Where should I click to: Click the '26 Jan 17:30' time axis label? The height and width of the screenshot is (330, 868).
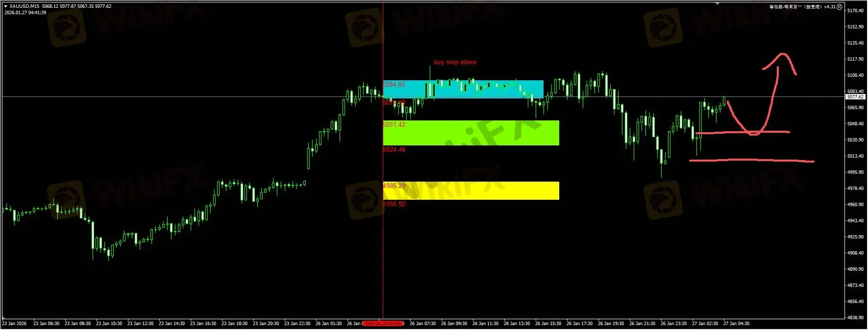[579, 324]
